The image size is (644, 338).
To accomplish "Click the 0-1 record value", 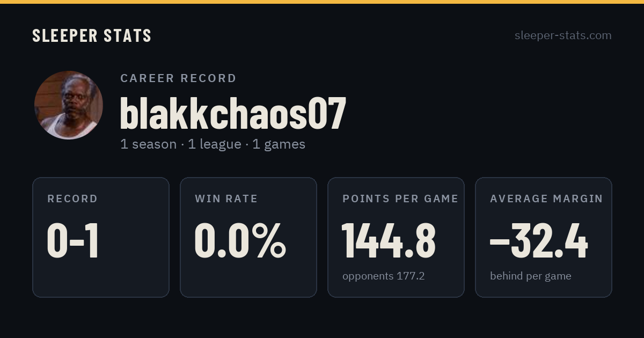I will [x=73, y=241].
